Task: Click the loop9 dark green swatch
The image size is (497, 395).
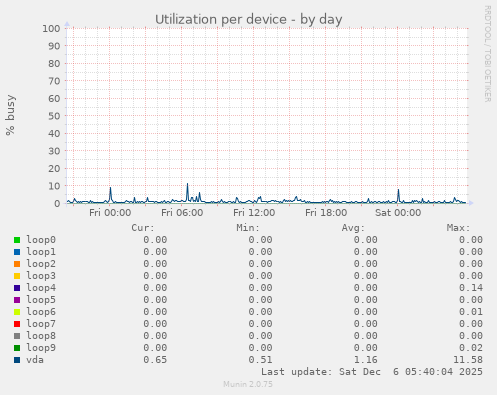Action: (17, 348)
